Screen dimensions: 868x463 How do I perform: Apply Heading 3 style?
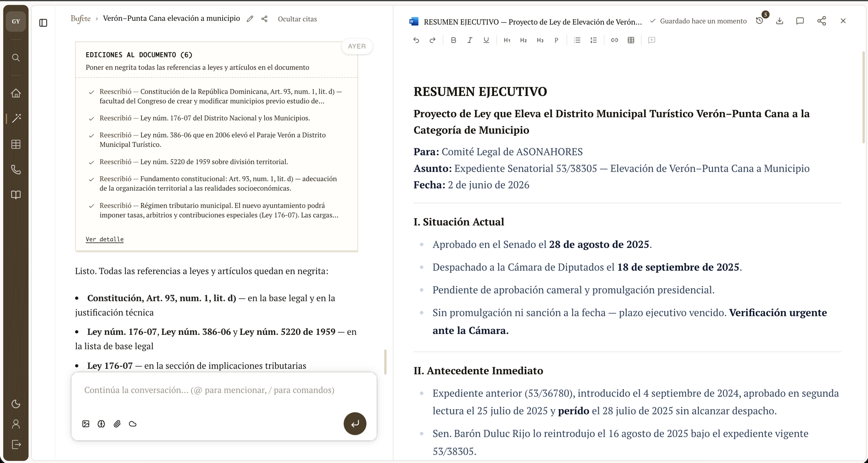tap(540, 40)
